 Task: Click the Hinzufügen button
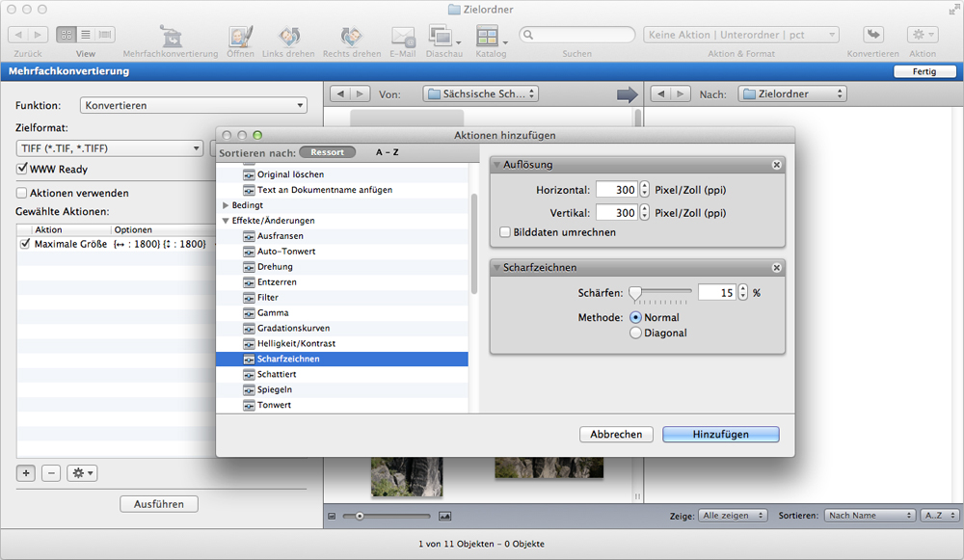click(x=720, y=435)
